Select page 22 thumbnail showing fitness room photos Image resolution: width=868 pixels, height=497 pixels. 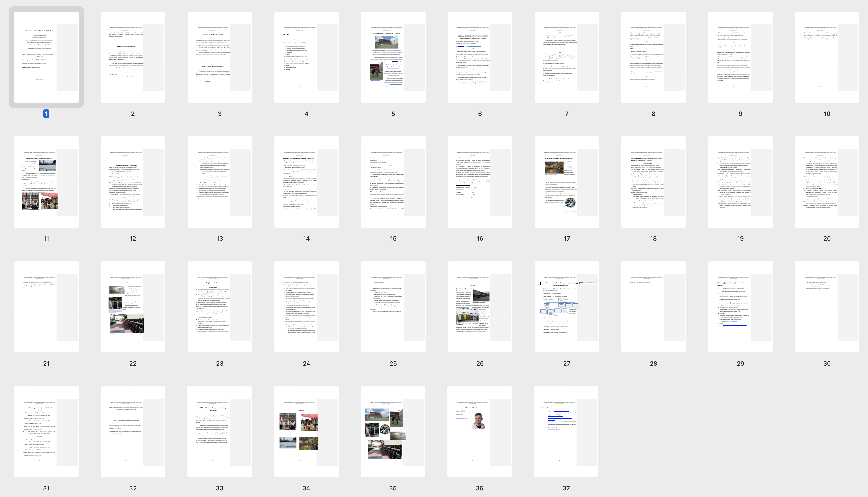point(133,307)
